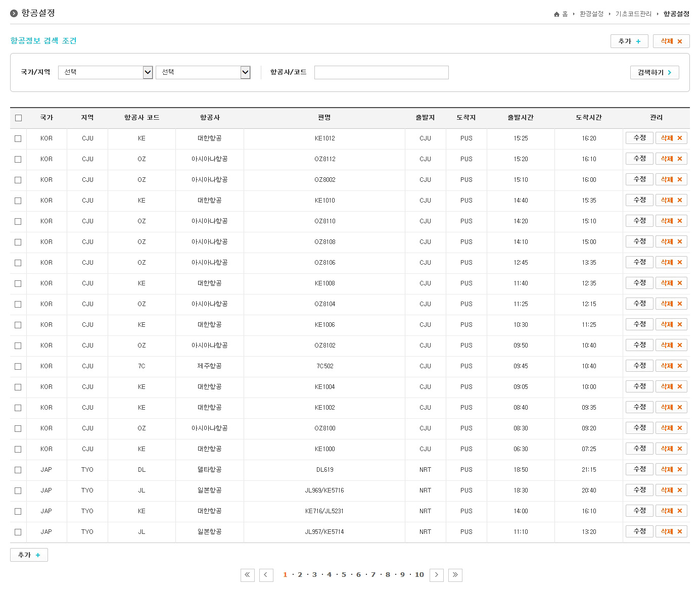Delete the DL619 flight row
The width and height of the screenshot is (700, 592).
[x=671, y=469]
